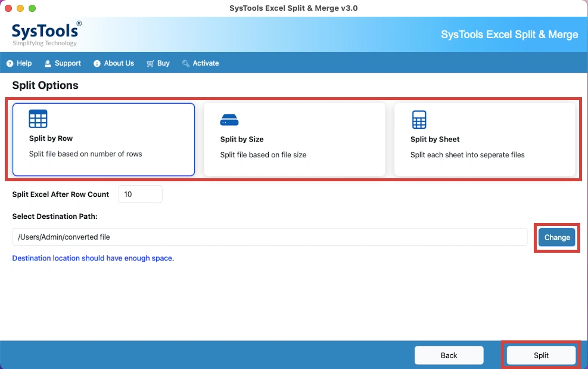The height and width of the screenshot is (369, 588).
Task: Click the window title 'SysTools Excel Split & Merge v3.0'
Action: 294,8
